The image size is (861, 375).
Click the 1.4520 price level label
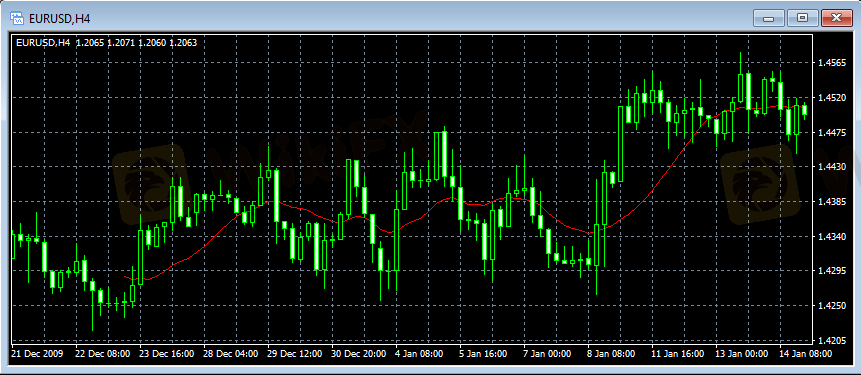click(831, 98)
